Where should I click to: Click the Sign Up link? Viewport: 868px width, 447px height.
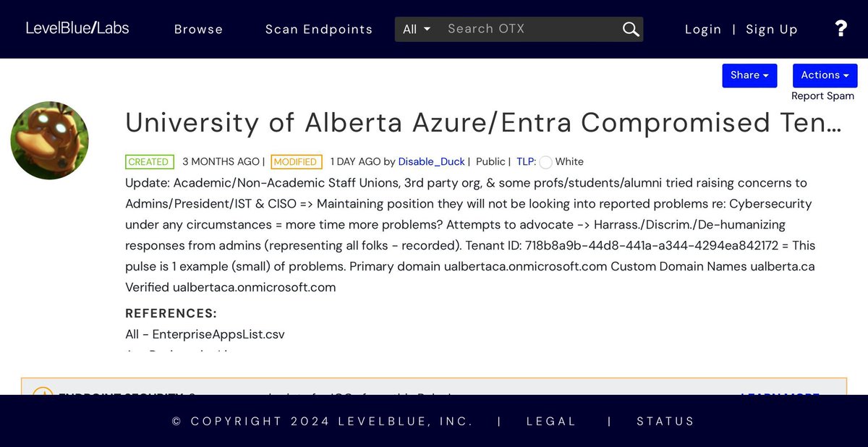click(x=772, y=29)
